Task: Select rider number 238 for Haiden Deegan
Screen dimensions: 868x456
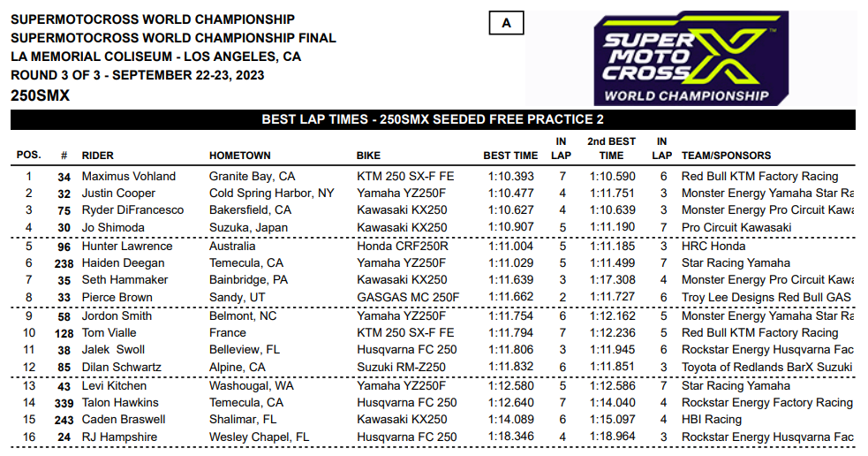Action: coord(64,263)
